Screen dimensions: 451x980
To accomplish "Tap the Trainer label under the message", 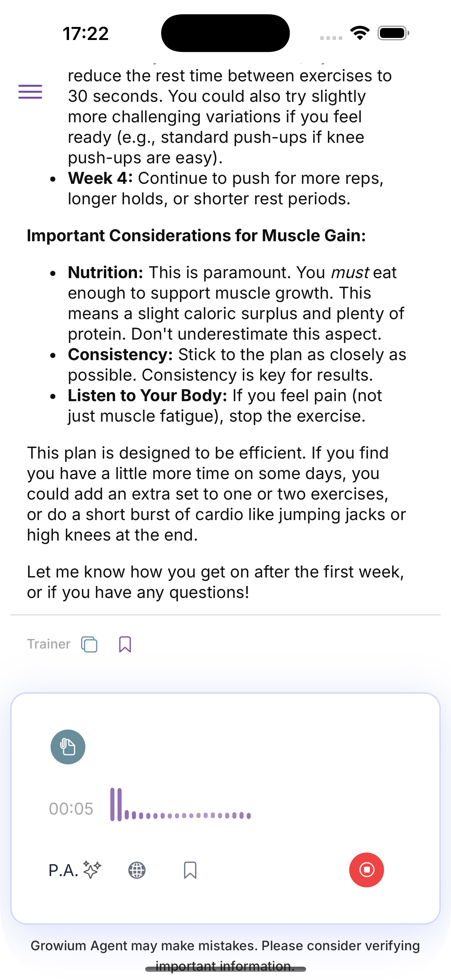I will [49, 644].
